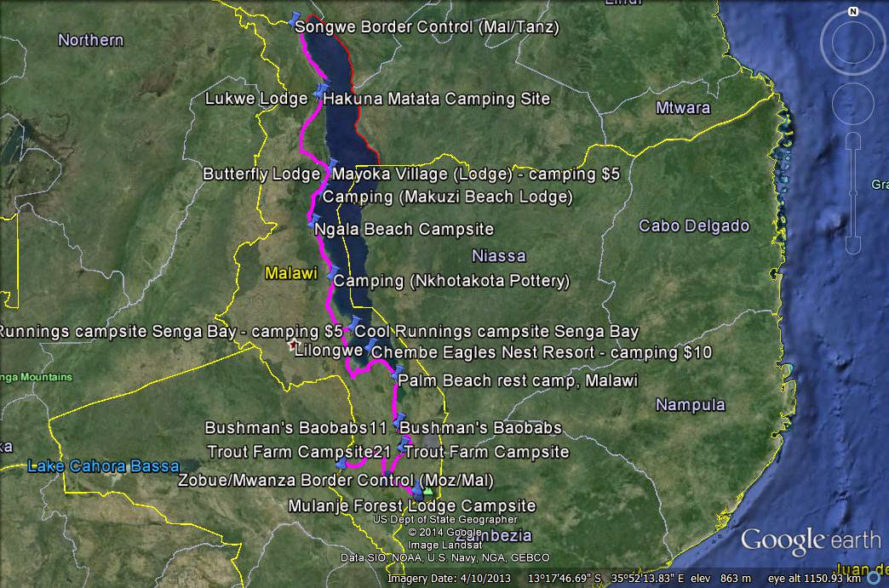This screenshot has height=588, width=889.
Task: Open the Palm Beach rest camp label
Action: (x=518, y=381)
